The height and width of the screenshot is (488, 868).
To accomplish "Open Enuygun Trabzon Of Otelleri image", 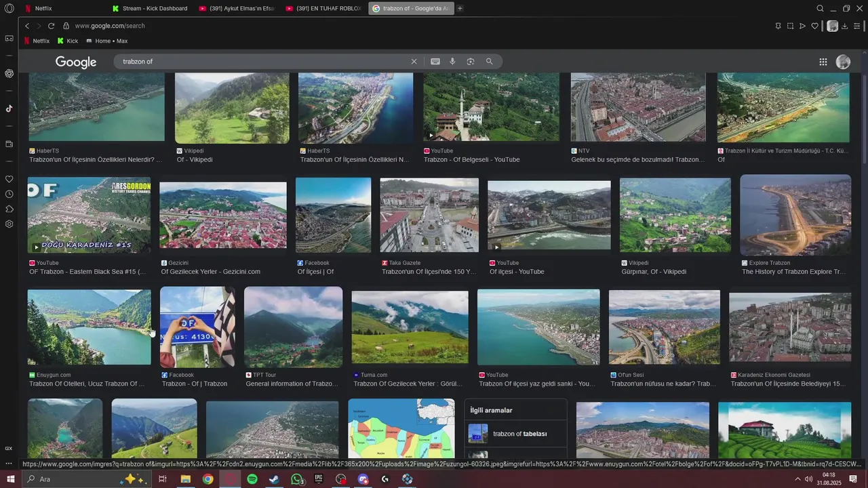I will coord(89,327).
